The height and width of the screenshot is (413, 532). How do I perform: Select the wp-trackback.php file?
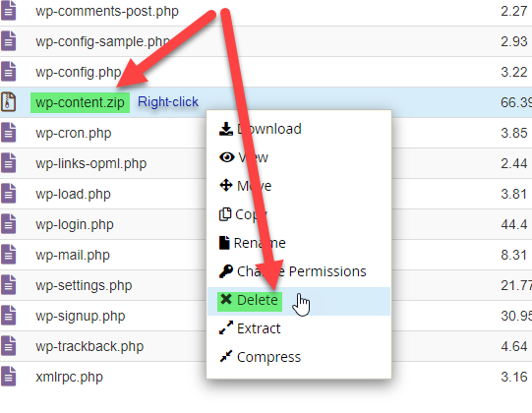coord(89,346)
